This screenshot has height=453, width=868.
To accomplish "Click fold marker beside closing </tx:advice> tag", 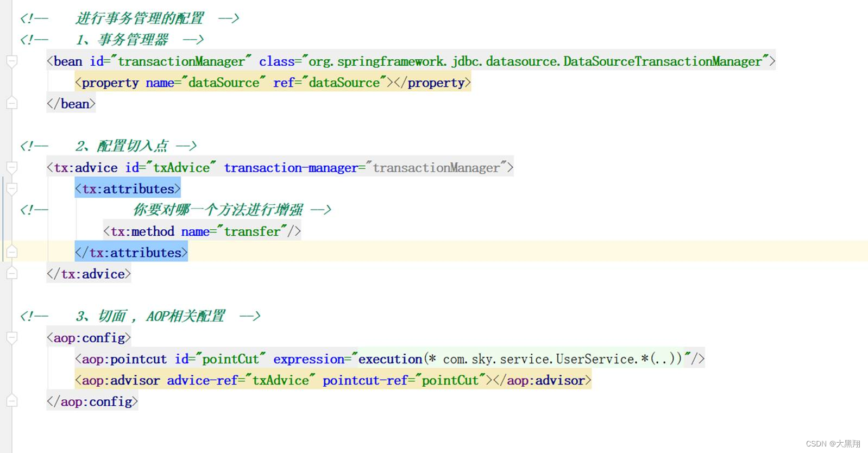I will point(12,273).
